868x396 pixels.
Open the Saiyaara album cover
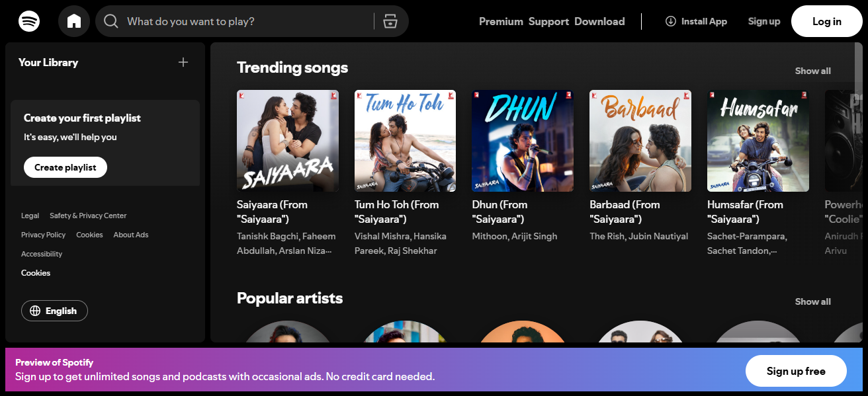pyautogui.click(x=288, y=141)
